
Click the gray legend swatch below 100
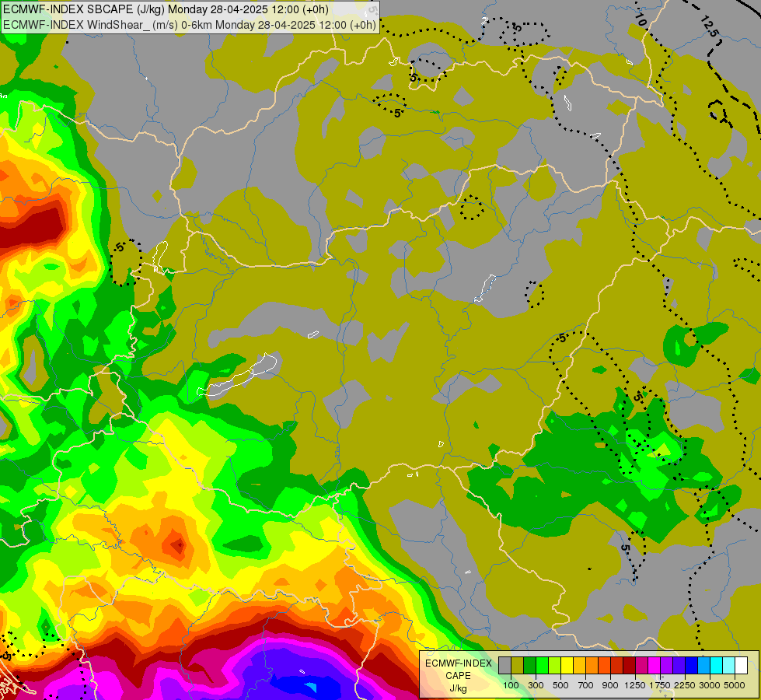tap(504, 666)
